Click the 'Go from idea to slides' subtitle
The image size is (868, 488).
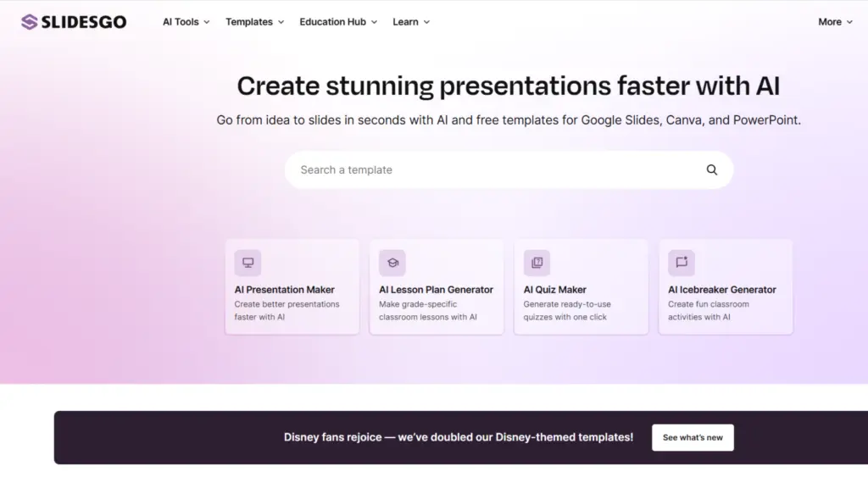509,120
